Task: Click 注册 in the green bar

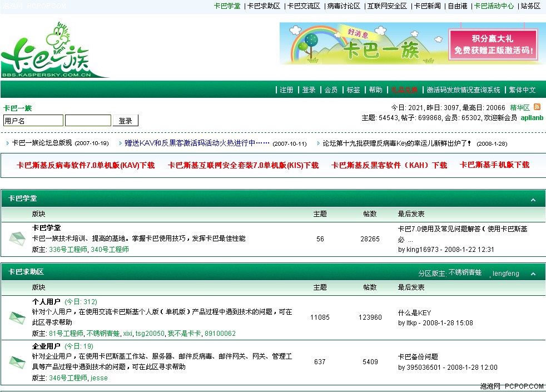Action: click(286, 90)
